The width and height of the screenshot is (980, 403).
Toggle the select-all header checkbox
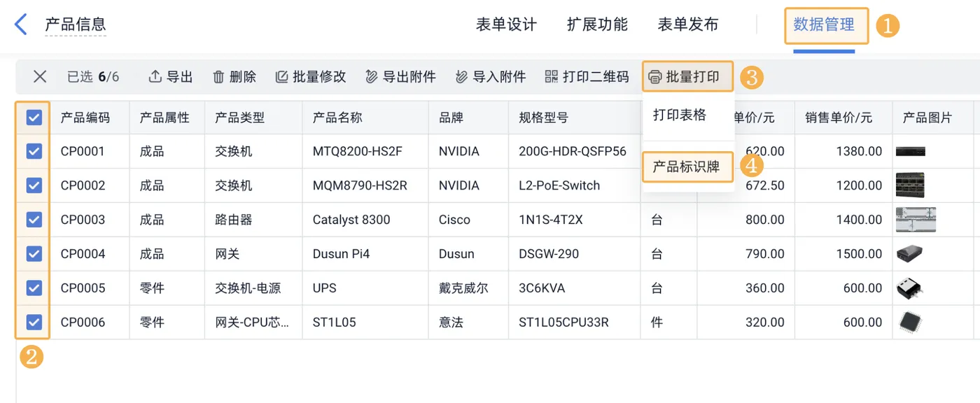click(34, 118)
